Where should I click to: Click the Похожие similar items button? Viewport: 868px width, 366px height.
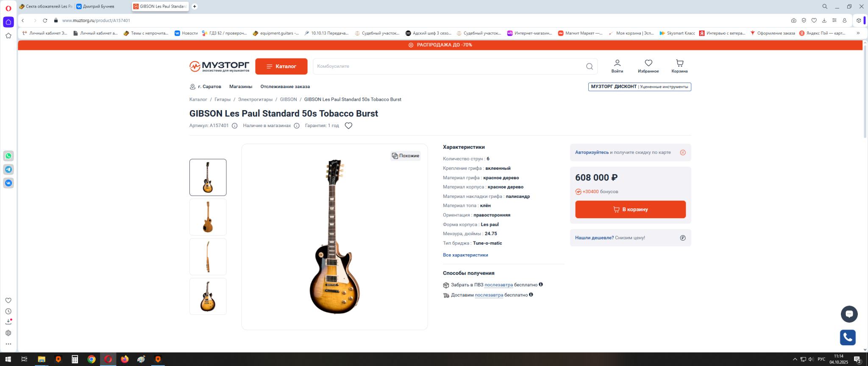coord(405,156)
